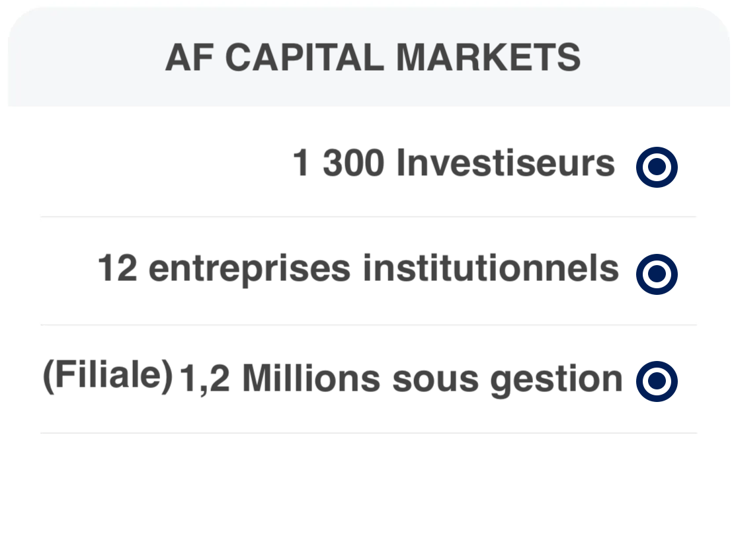Screen dimensions: 734x560
Task: Tap the number "12" in the second row
Action: pyautogui.click(x=118, y=269)
